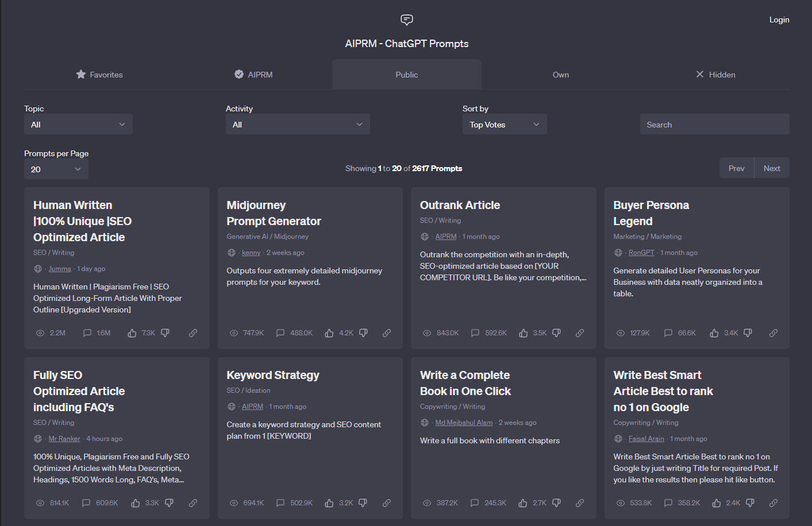This screenshot has height=526, width=812.
Task: Thumbs down Write a Complete Book in One Click
Action: click(x=556, y=503)
